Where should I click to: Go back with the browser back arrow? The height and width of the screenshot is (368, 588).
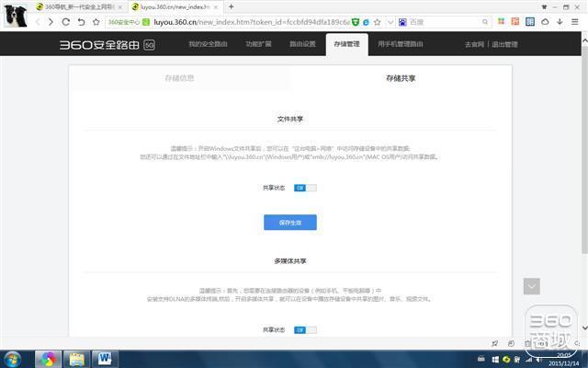(x=38, y=22)
